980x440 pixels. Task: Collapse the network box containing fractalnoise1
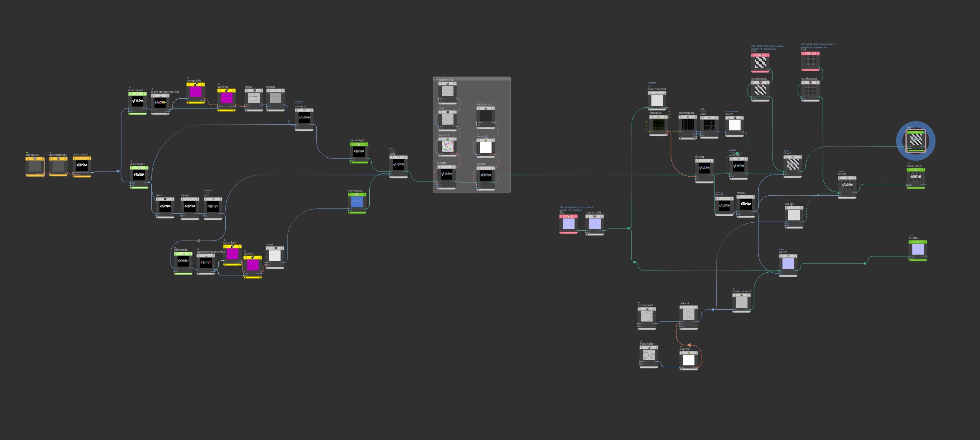[x=435, y=78]
